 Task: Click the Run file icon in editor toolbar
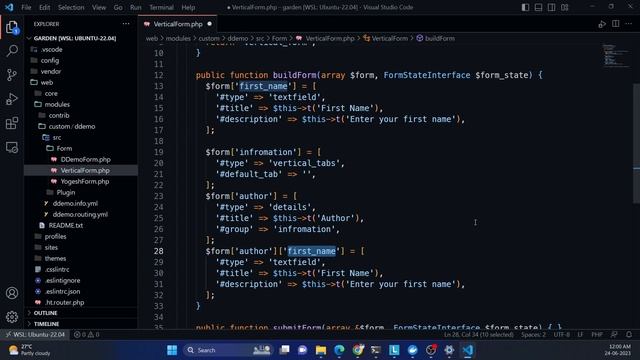[x=602, y=24]
